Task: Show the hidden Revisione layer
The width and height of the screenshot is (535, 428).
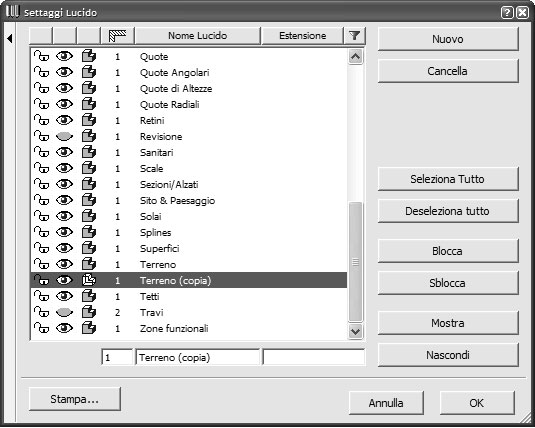Action: (x=64, y=137)
